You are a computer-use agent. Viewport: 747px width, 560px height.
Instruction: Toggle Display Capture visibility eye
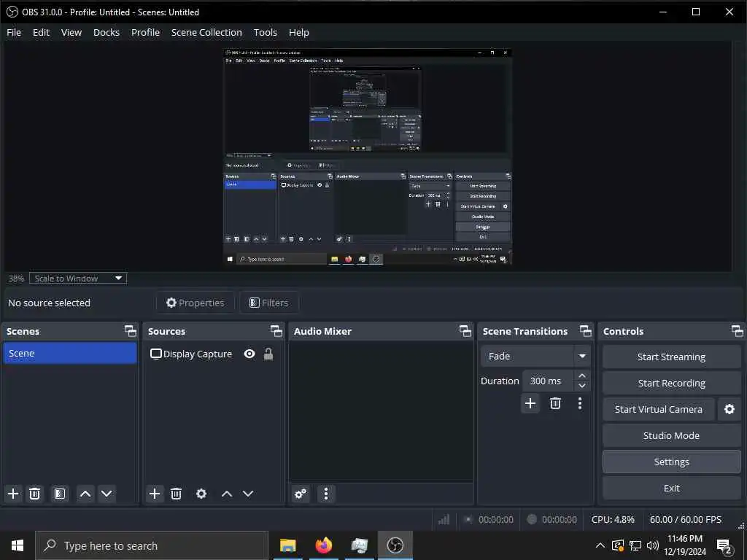[x=249, y=354]
